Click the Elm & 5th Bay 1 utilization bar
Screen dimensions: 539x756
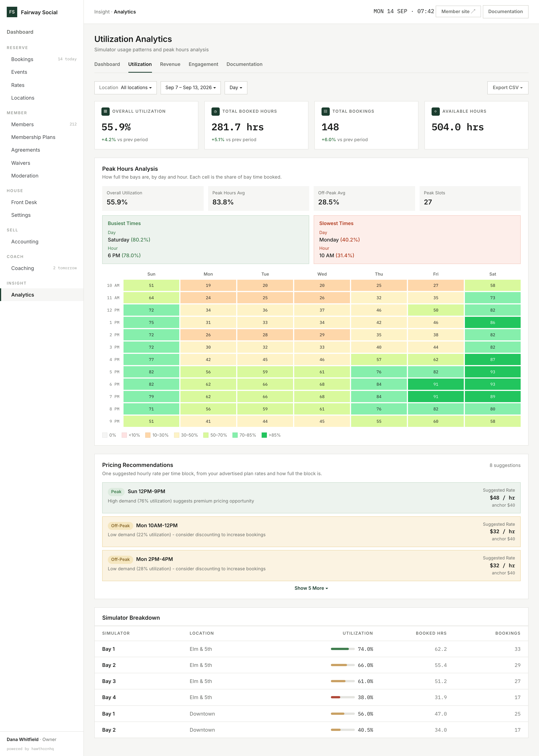pos(342,649)
